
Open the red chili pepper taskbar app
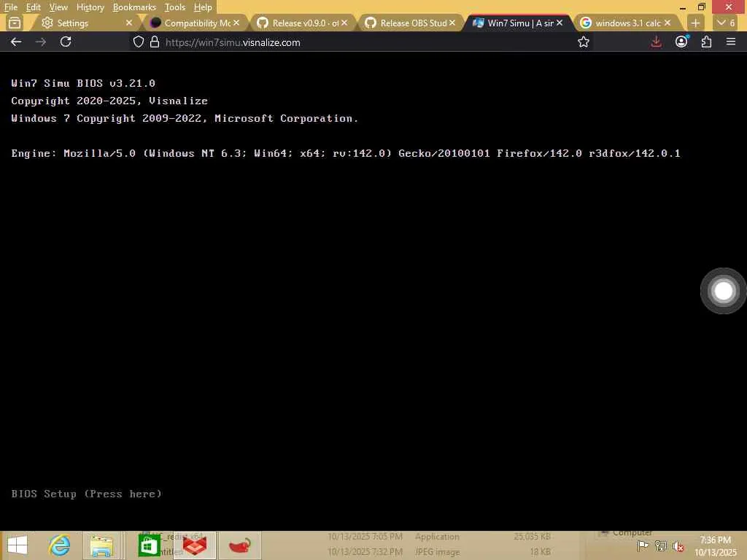239,545
